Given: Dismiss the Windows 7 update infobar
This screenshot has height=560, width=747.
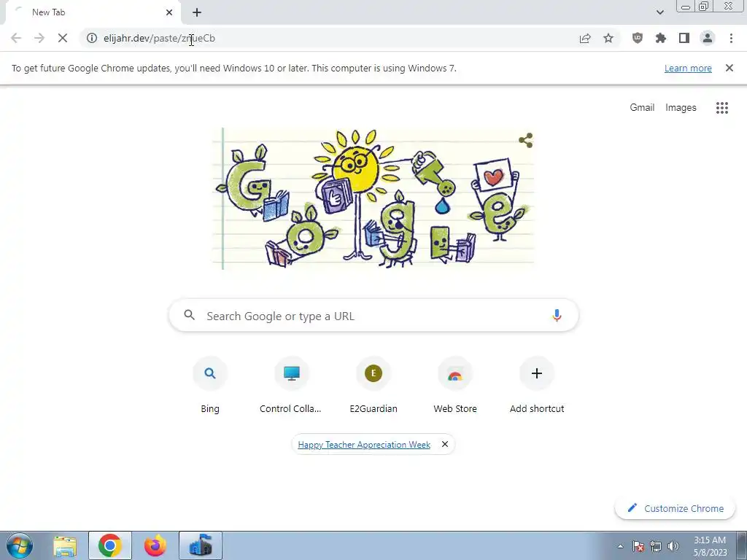Looking at the screenshot, I should pyautogui.click(x=729, y=68).
